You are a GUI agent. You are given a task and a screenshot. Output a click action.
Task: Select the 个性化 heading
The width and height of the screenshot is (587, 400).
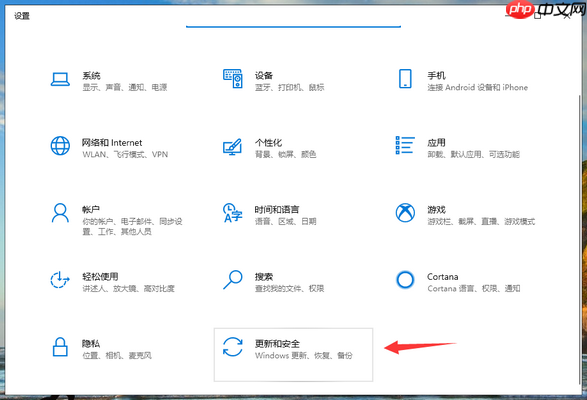268,143
